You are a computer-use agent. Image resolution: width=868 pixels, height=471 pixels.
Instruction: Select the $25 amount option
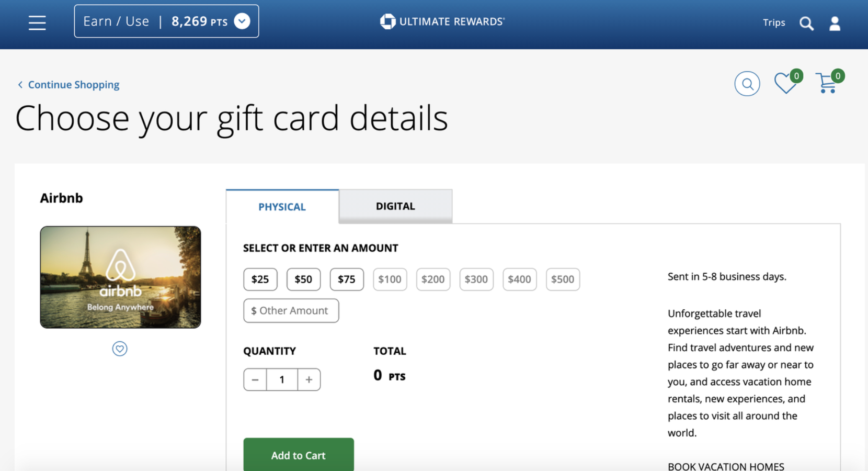[260, 279]
